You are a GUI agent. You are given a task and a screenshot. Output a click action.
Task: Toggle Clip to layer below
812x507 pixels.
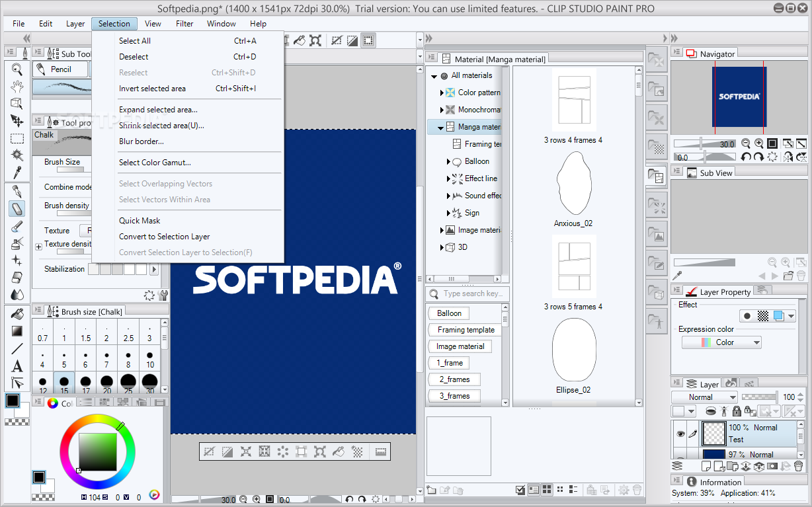click(x=711, y=410)
